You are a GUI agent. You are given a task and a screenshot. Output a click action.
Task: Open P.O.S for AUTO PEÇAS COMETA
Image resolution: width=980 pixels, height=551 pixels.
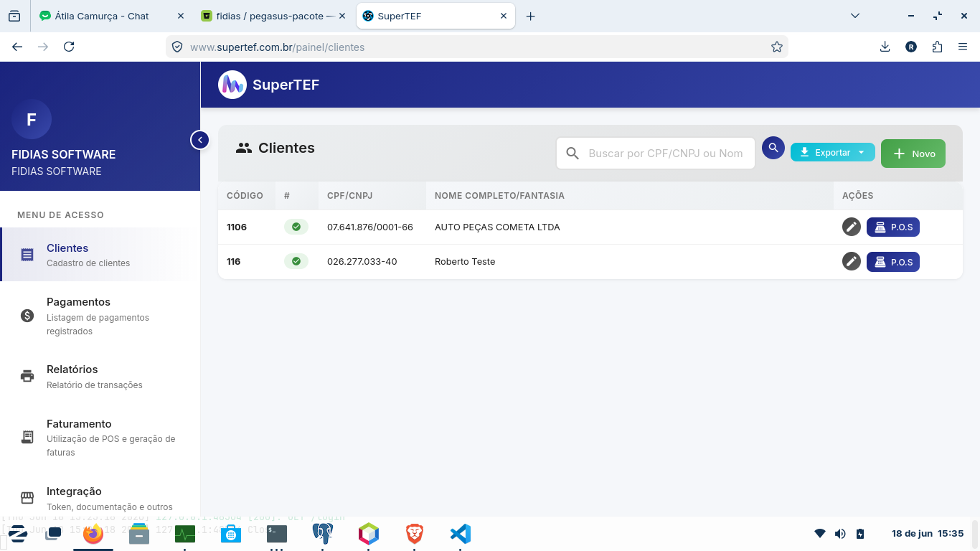pyautogui.click(x=893, y=227)
